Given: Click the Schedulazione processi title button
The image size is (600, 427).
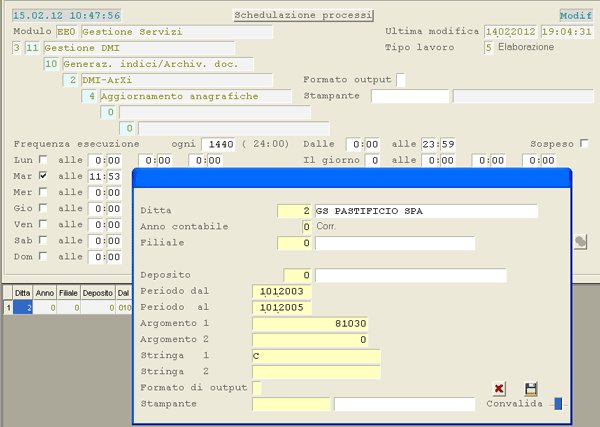Looking at the screenshot, I should (x=303, y=16).
